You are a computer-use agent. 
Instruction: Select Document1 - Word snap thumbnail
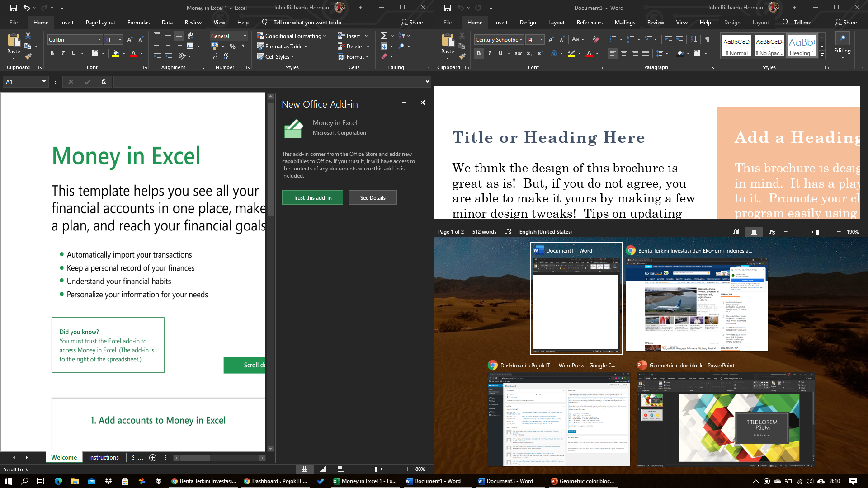coord(576,299)
